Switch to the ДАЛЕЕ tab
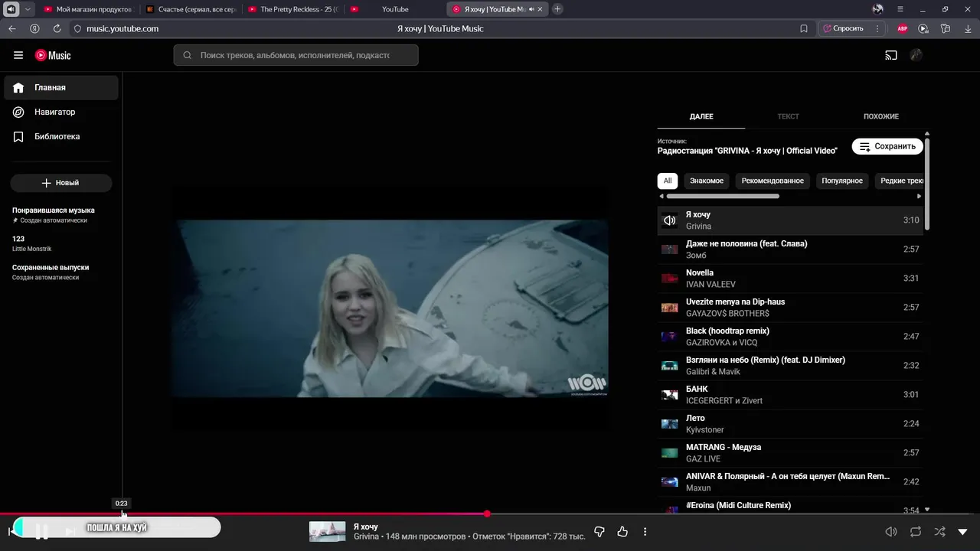Image resolution: width=980 pixels, height=551 pixels. pos(701,116)
